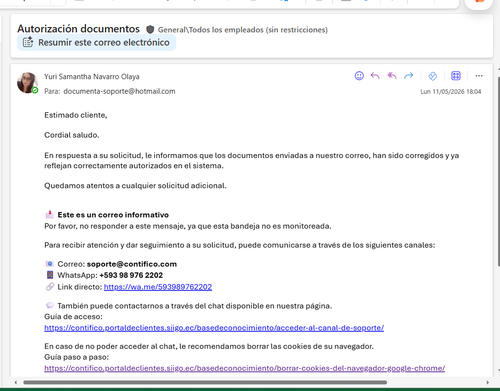Click the date Lun 11/05/2026 18:04

[x=451, y=92]
